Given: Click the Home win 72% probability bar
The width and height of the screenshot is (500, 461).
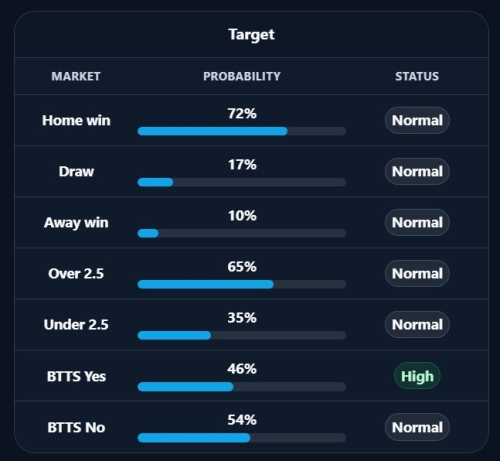Looking at the screenshot, I should tap(242, 131).
